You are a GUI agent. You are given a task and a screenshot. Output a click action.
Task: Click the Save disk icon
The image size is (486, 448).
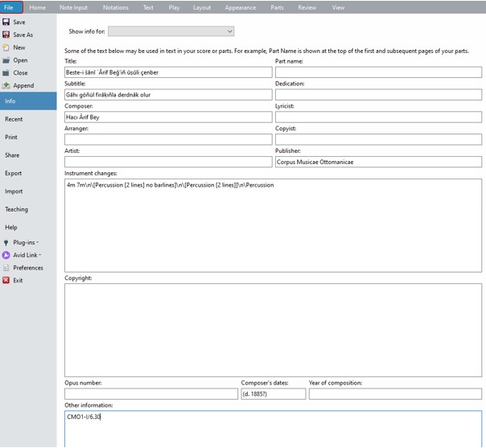[6, 23]
